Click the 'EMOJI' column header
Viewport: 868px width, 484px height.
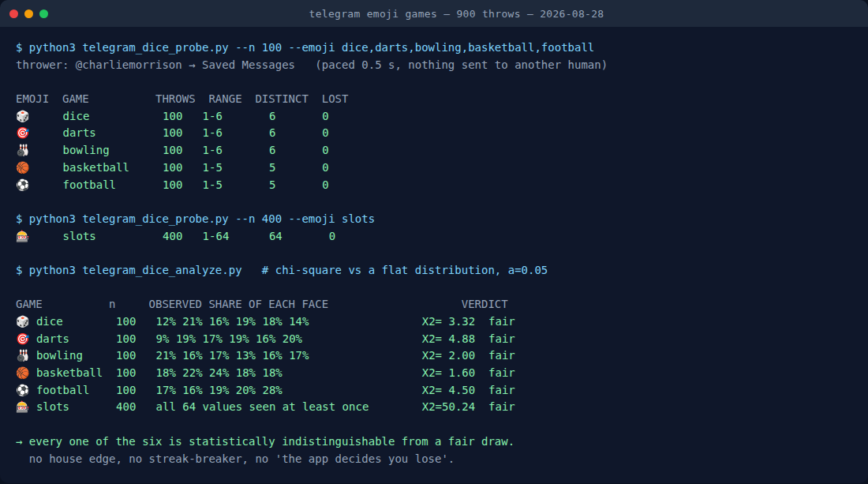coord(32,99)
